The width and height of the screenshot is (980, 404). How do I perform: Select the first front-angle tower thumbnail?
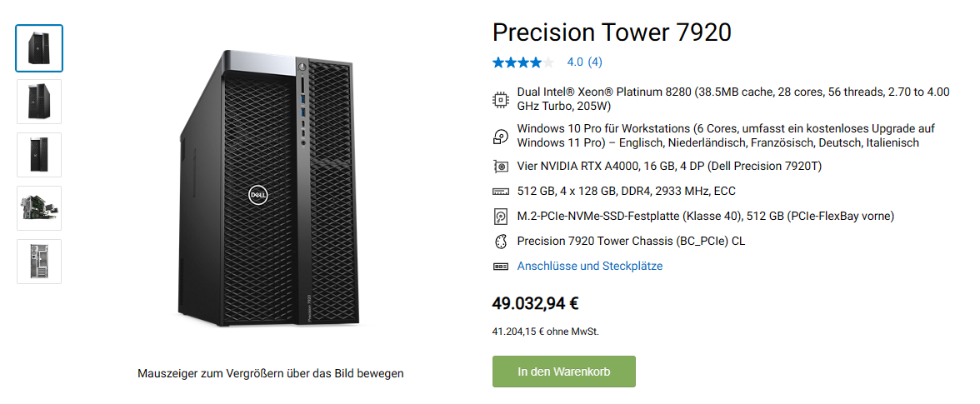(x=39, y=48)
